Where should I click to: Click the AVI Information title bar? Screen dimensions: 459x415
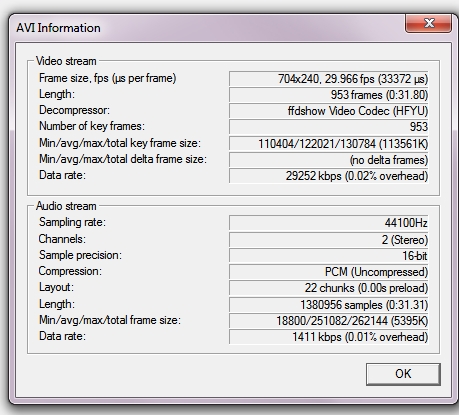coord(207,28)
